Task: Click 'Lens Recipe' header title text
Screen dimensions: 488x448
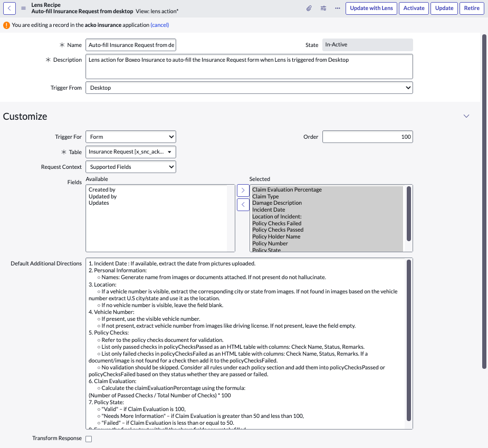Action: click(x=46, y=5)
